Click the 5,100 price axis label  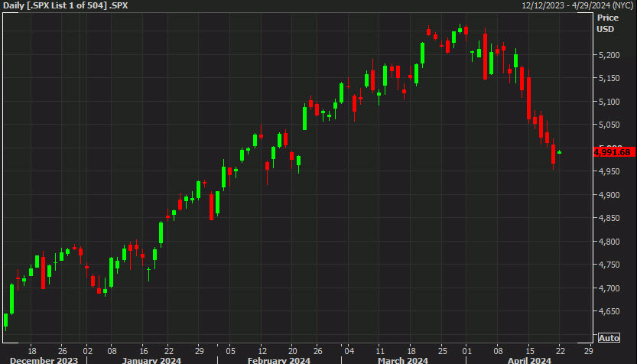[x=609, y=102]
